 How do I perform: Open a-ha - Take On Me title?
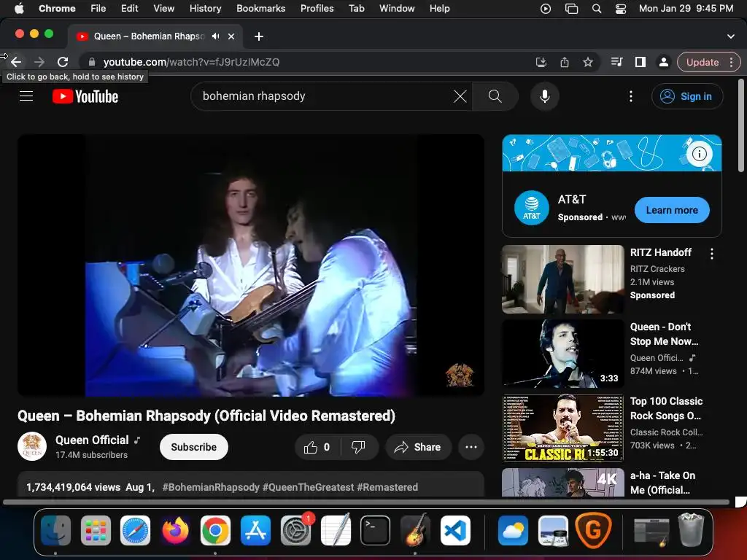(662, 483)
